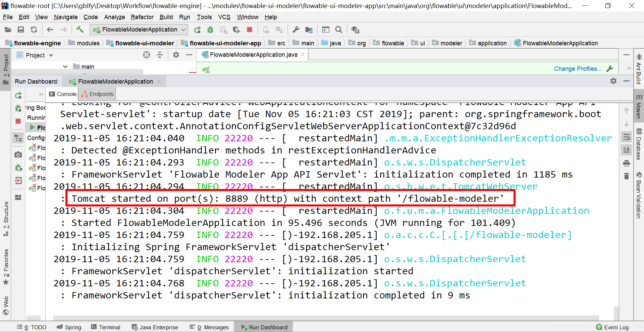Toggle the Structure side tool window
Image resolution: width=644 pixels, height=332 pixels.
[x=6, y=219]
